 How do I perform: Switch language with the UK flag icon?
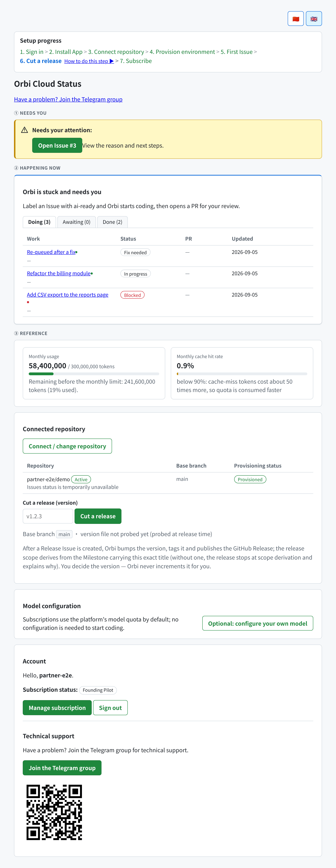pos(314,19)
